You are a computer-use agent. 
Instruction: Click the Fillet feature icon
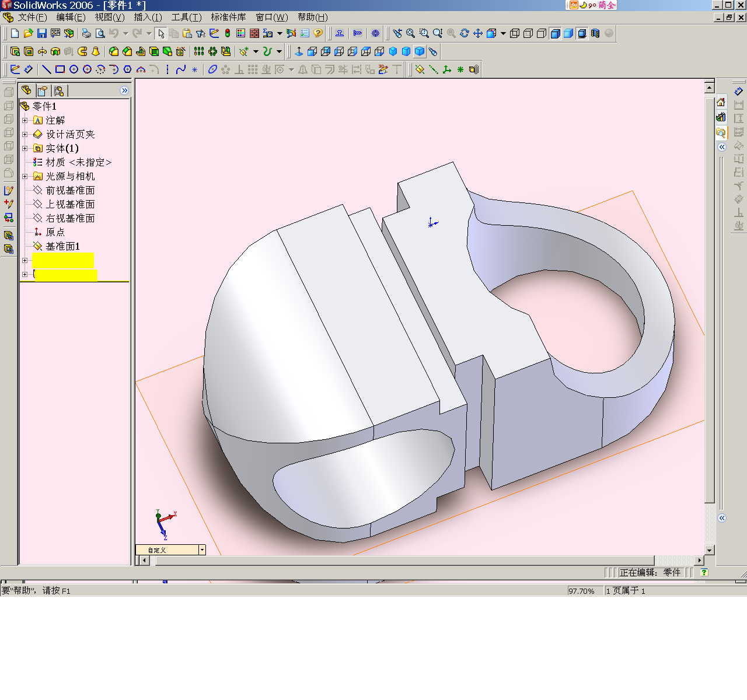pos(114,52)
